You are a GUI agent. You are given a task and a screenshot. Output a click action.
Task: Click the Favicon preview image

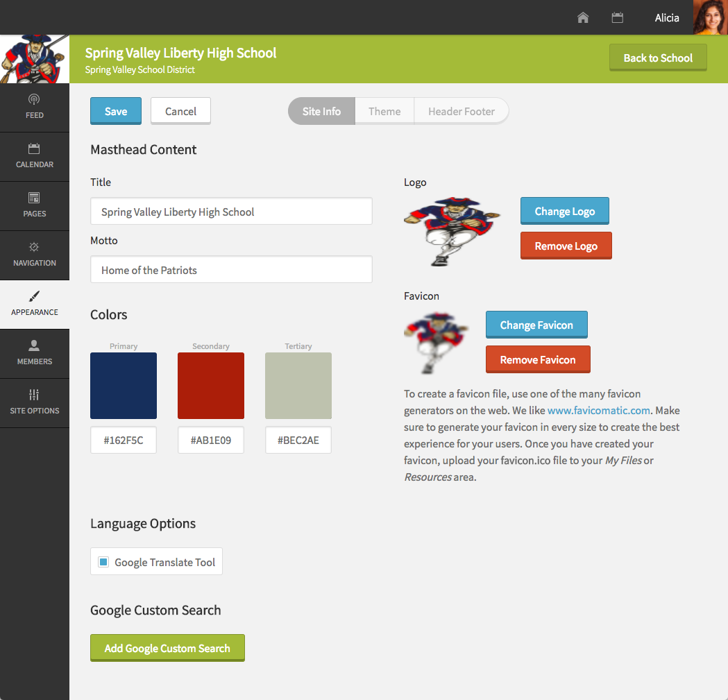pyautogui.click(x=437, y=343)
